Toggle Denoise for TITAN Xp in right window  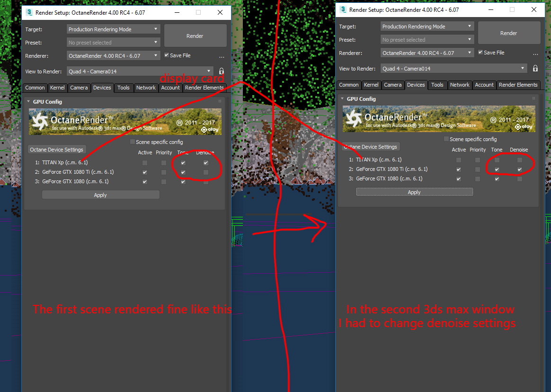pos(520,160)
